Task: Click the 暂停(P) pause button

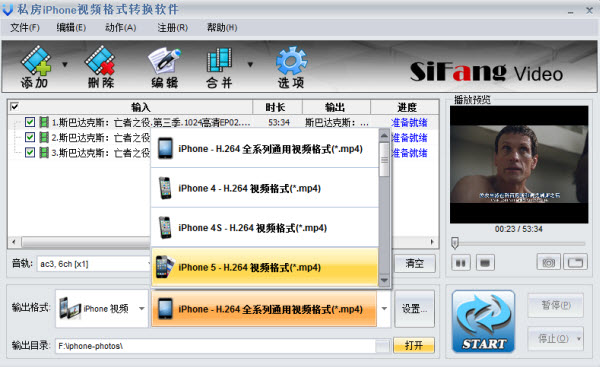Action: (x=556, y=305)
